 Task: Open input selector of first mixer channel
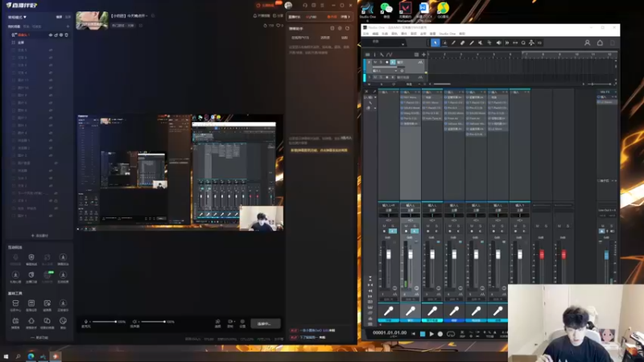[388, 206]
